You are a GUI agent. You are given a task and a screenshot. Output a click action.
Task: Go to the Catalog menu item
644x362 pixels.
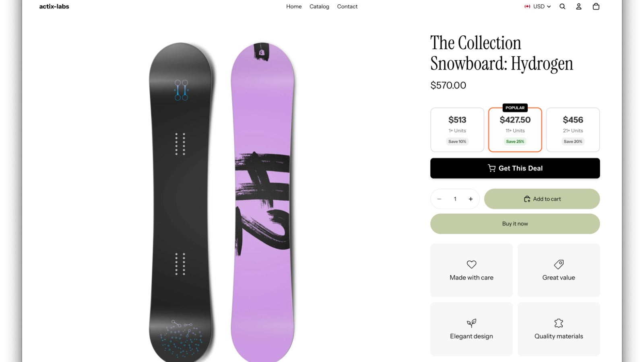(319, 6)
